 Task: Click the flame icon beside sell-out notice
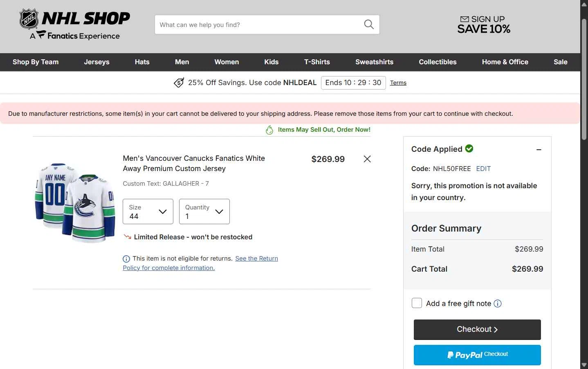click(269, 130)
